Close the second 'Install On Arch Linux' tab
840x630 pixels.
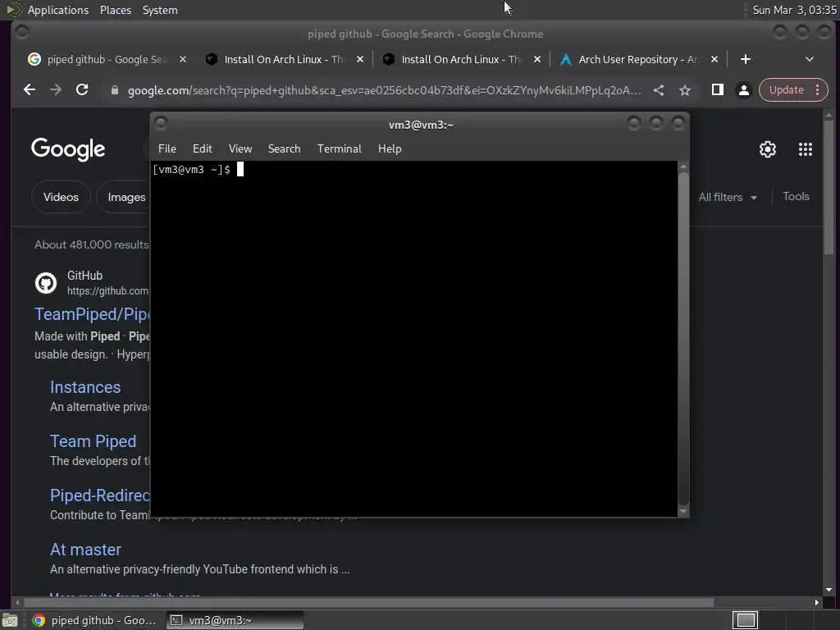click(x=537, y=59)
